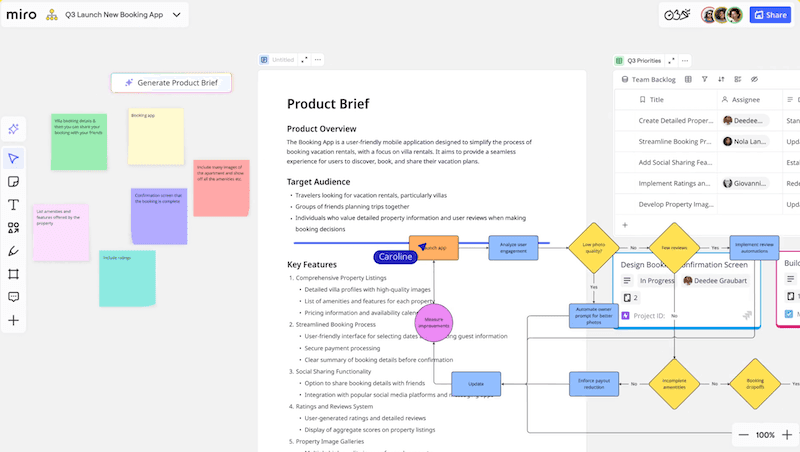Pick the Text tool in sidebar
Screen dimensions: 800x452
[14, 205]
